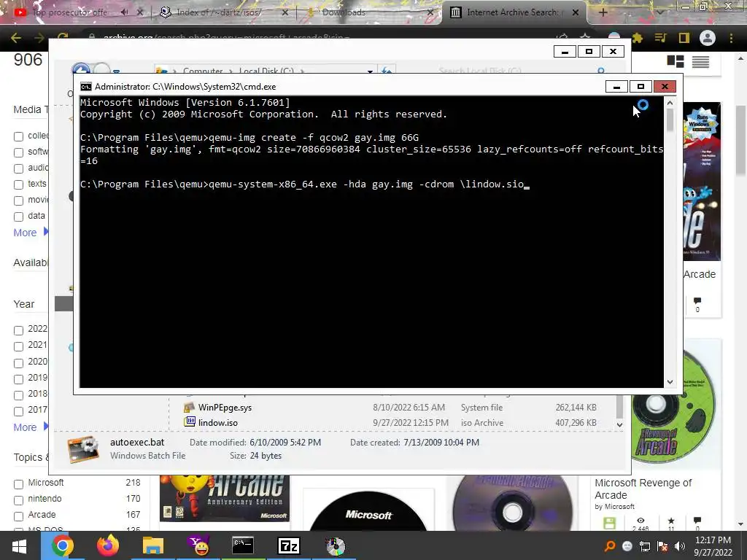Check the nintendo topic filter
The image size is (747, 560).
(x=18, y=500)
